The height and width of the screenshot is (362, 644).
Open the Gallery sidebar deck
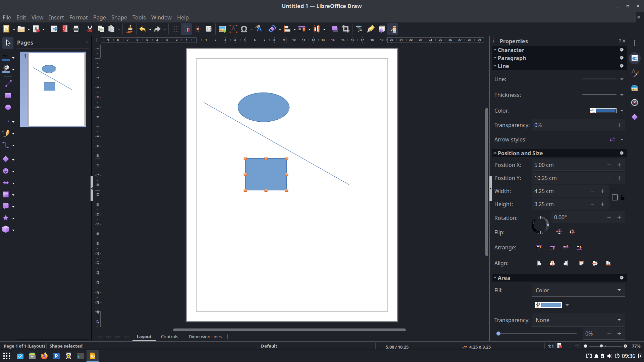click(x=635, y=88)
